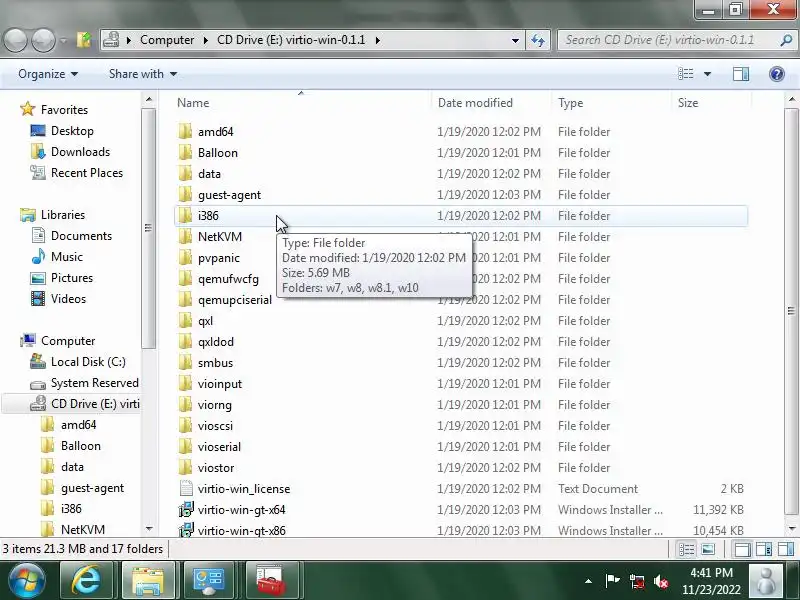
Task: Expand the arrow after virtio-win-0.1.1 breadcrumb
Action: pyautogui.click(x=378, y=40)
